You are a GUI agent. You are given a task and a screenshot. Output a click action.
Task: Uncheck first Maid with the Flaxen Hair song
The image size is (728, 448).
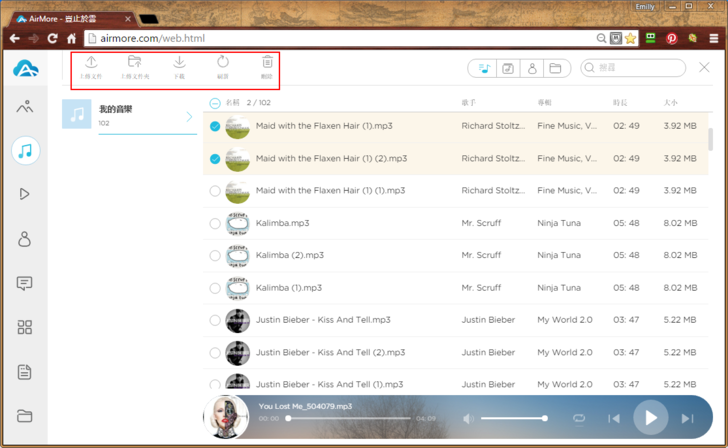coord(215,127)
